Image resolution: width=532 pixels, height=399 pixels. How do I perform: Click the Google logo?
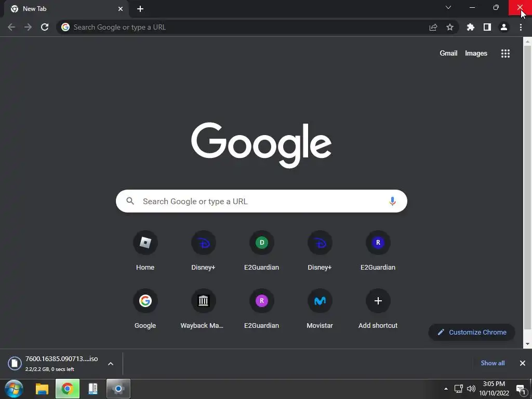(261, 145)
